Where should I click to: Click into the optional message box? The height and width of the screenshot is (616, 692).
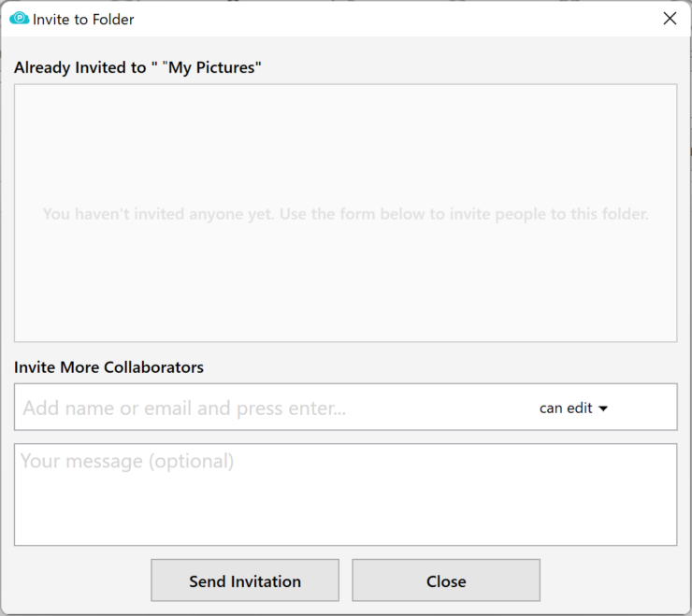pyautogui.click(x=346, y=494)
